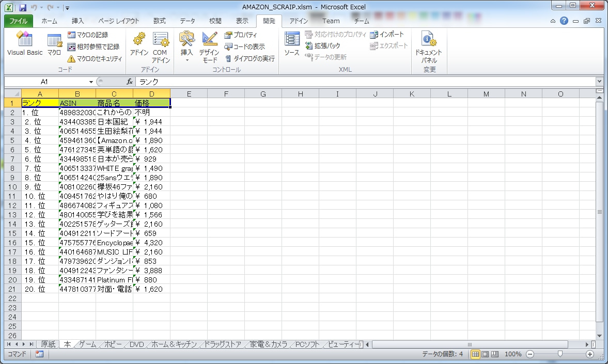The height and width of the screenshot is (364, 608).
Task: Toggle 相対参照で記録 relative reference recording
Action: point(93,46)
